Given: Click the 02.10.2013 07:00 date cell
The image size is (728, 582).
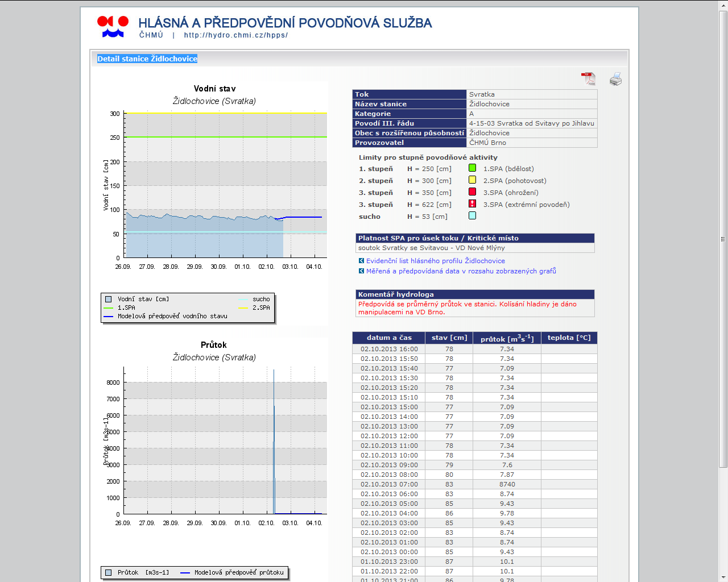Looking at the screenshot, I should point(389,484).
